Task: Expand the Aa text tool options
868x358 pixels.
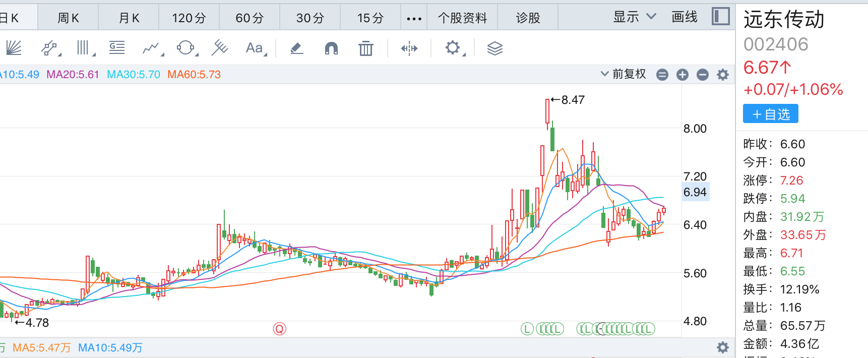Action: (x=256, y=48)
